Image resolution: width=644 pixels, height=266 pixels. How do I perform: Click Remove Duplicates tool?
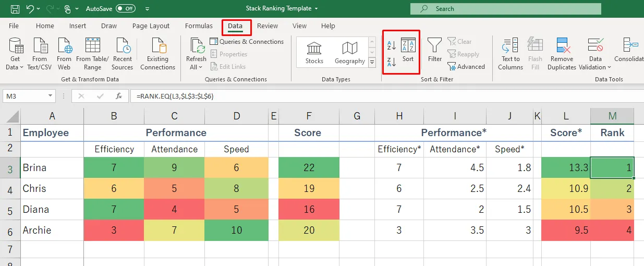coord(562,54)
